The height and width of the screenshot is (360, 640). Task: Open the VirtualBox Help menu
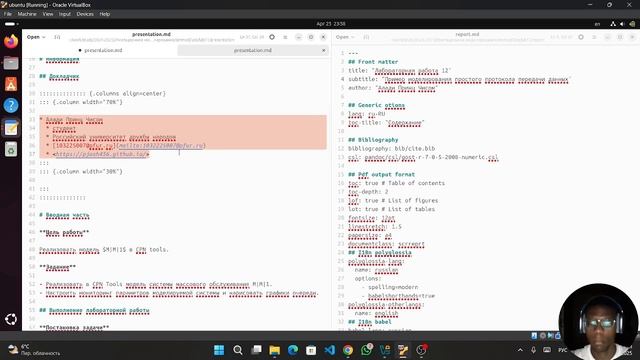[104, 14]
